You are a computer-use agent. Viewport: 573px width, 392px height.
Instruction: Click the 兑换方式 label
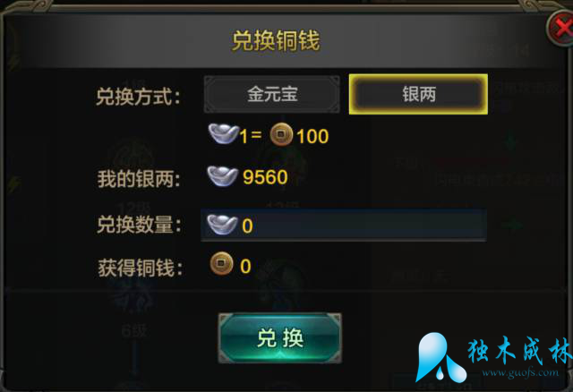[x=138, y=97]
